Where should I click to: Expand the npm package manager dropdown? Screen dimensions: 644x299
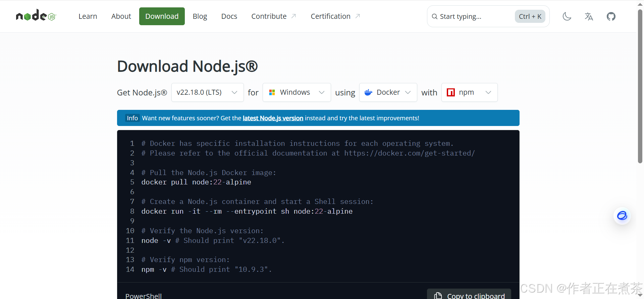pos(469,92)
